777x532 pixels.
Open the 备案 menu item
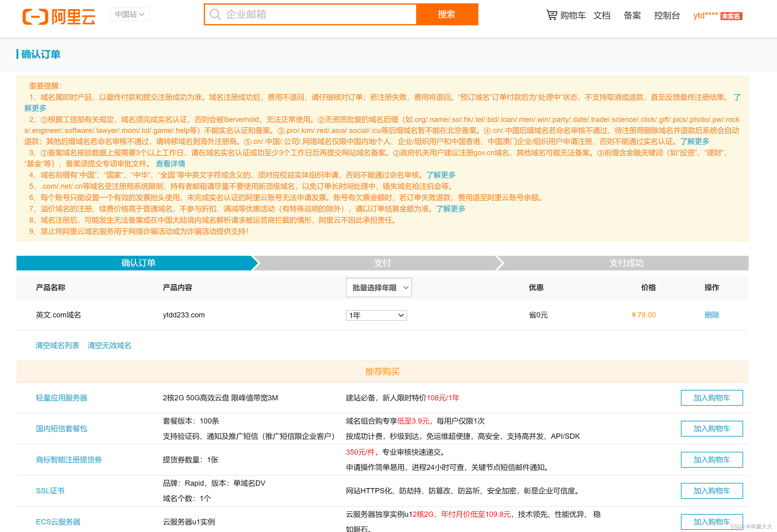click(x=632, y=15)
